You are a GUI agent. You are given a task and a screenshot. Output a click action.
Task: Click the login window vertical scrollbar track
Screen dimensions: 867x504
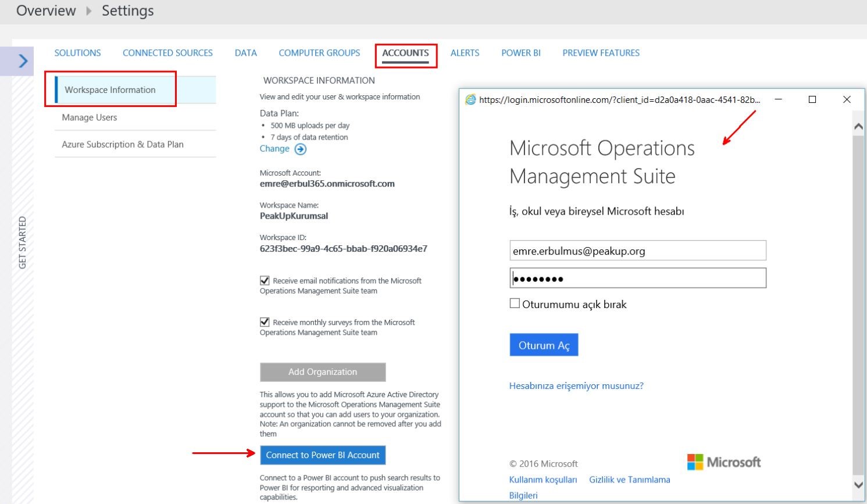point(858,305)
